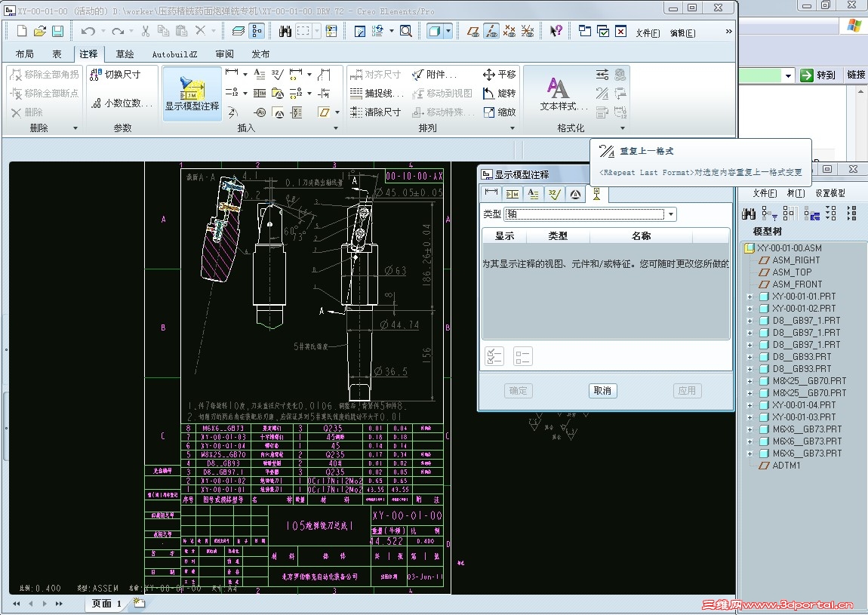The width and height of the screenshot is (868, 615).
Task: Open the 类型 type dropdown
Action: click(x=670, y=214)
